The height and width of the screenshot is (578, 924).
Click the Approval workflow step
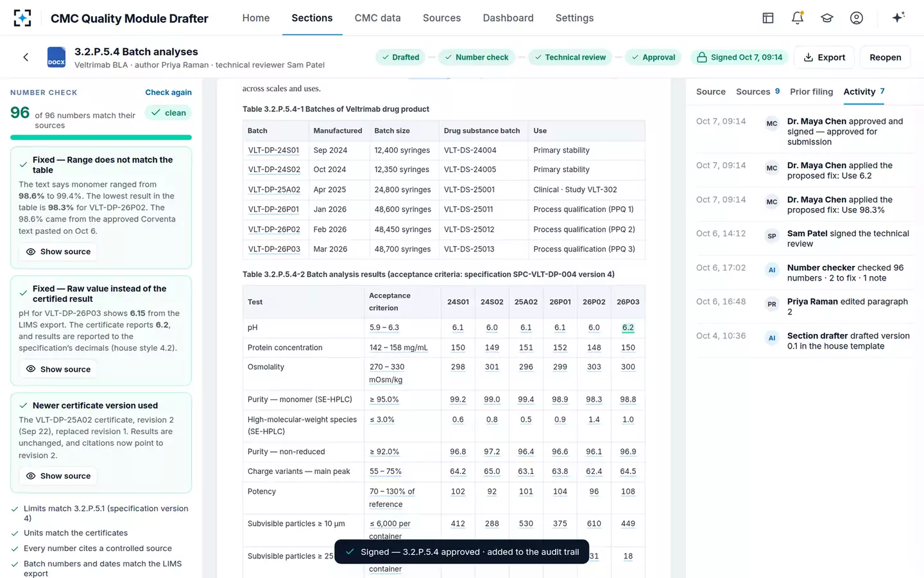[653, 57]
